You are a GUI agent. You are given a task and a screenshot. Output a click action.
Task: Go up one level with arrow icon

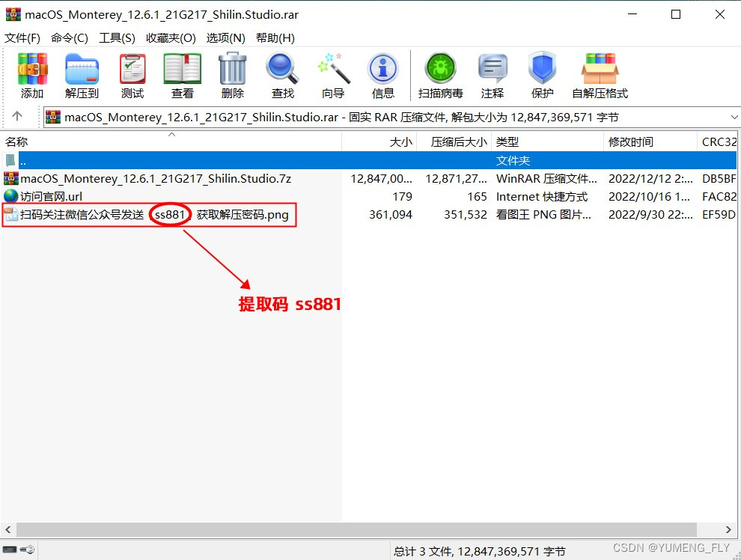point(17,116)
